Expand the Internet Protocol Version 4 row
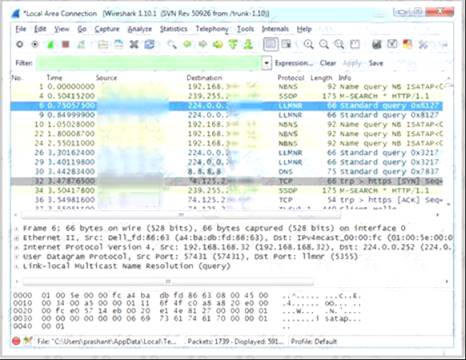The width and height of the screenshot is (466, 360). [x=17, y=247]
